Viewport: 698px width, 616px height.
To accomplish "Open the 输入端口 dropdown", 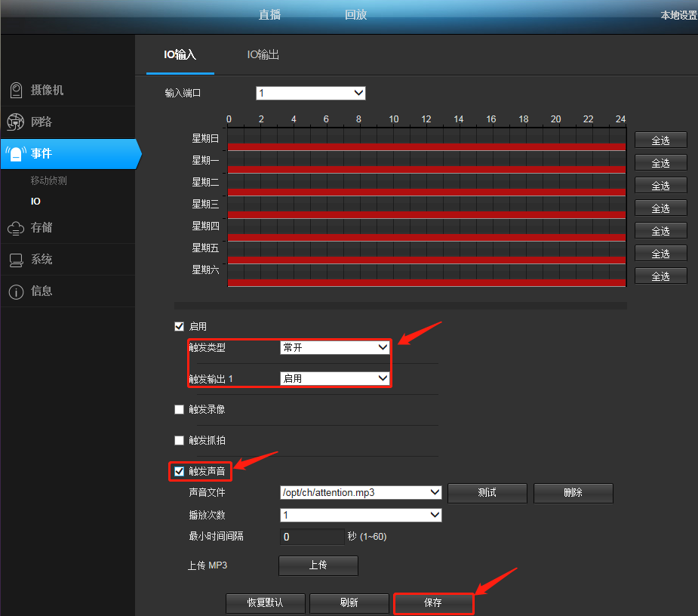I will [x=311, y=93].
